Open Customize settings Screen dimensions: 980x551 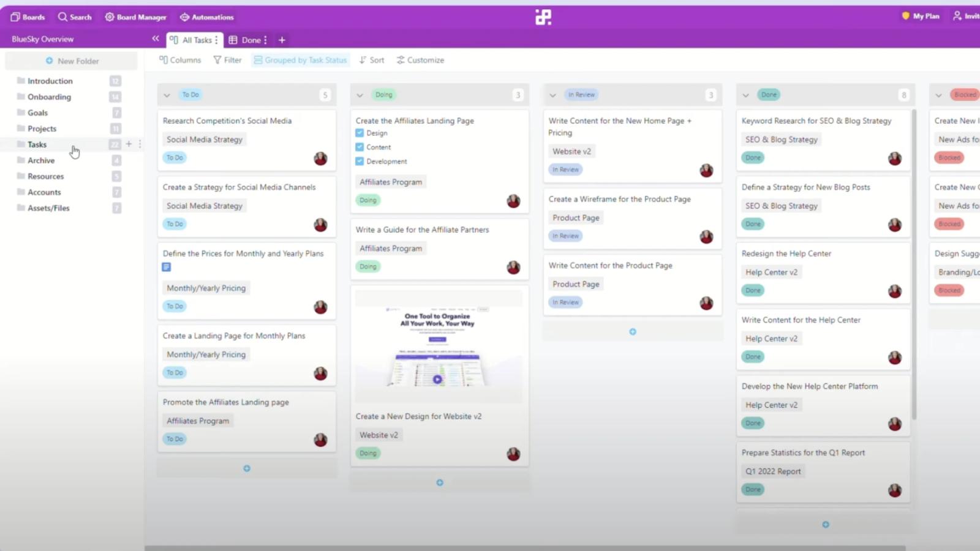point(420,60)
